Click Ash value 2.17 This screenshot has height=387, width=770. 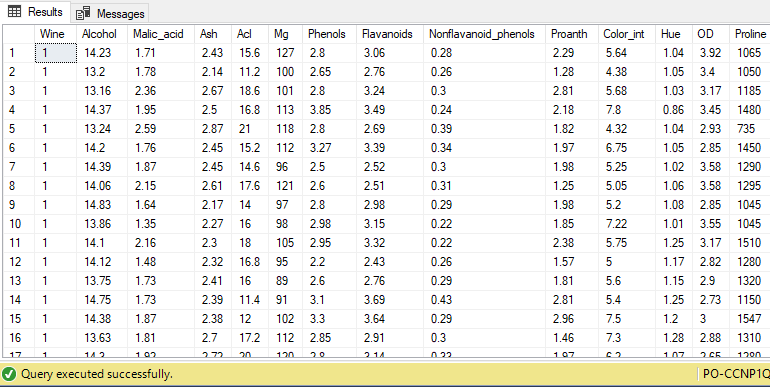(x=212, y=204)
